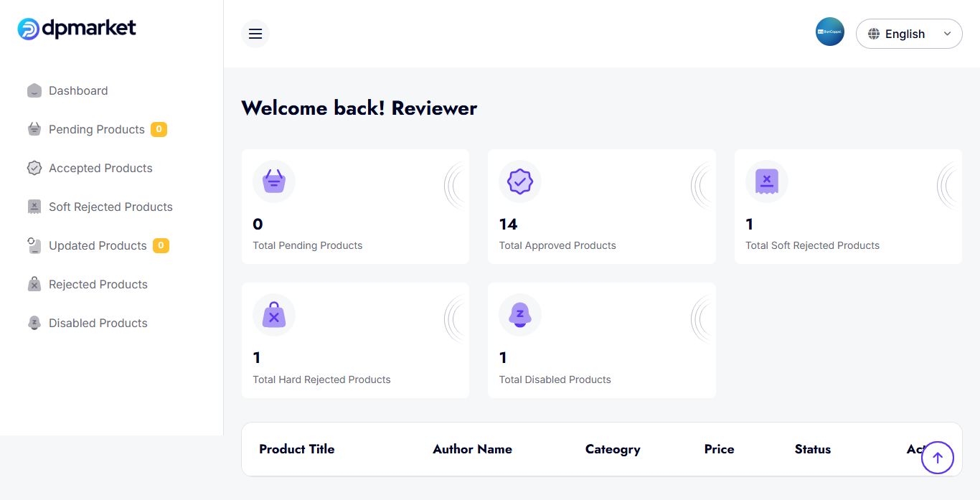Toggle the hamburger sidebar menu
Image resolution: width=980 pixels, height=500 pixels.
[x=255, y=34]
